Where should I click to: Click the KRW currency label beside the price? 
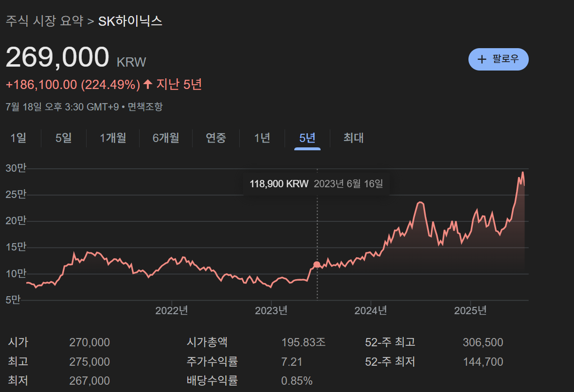pos(131,62)
